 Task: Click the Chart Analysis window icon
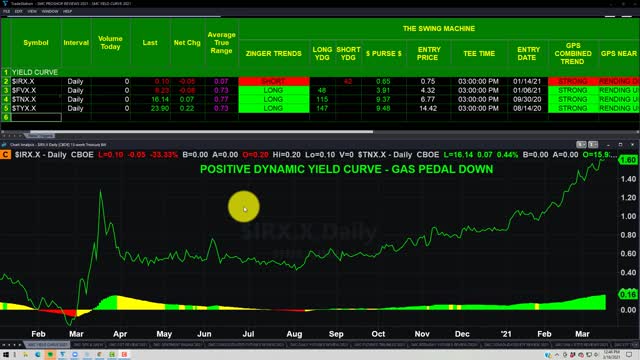(4, 144)
